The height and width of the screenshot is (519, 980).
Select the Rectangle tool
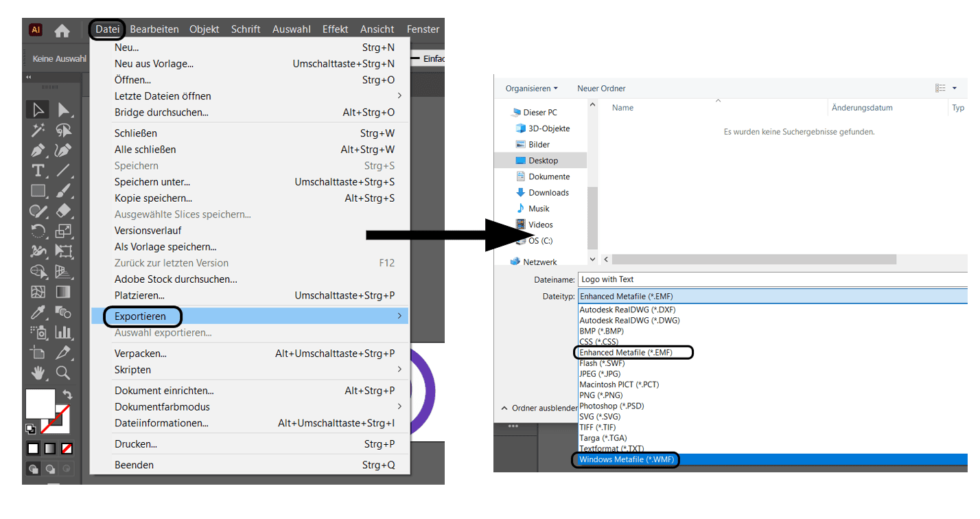click(x=38, y=191)
